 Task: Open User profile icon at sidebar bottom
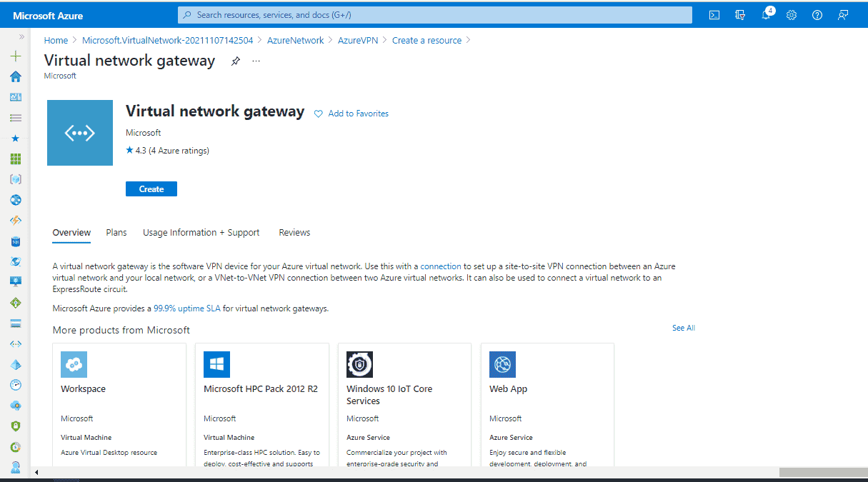click(x=16, y=466)
